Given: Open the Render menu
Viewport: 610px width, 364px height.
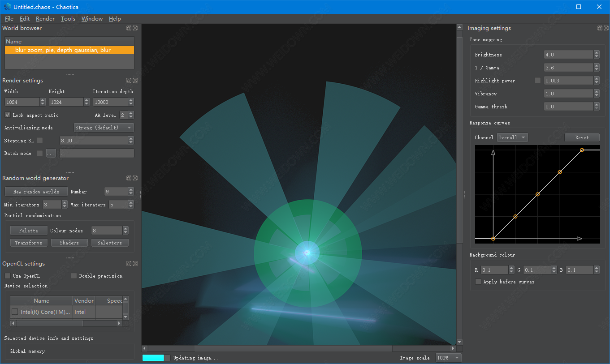Looking at the screenshot, I should tap(45, 18).
